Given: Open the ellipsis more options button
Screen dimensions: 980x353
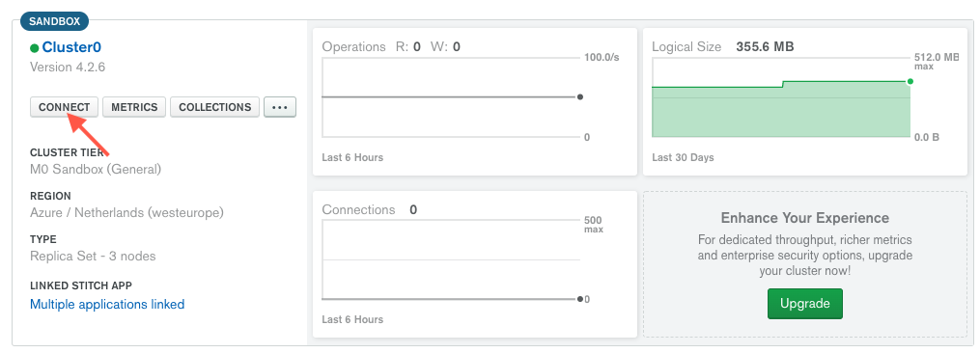Looking at the screenshot, I should coord(280,107).
